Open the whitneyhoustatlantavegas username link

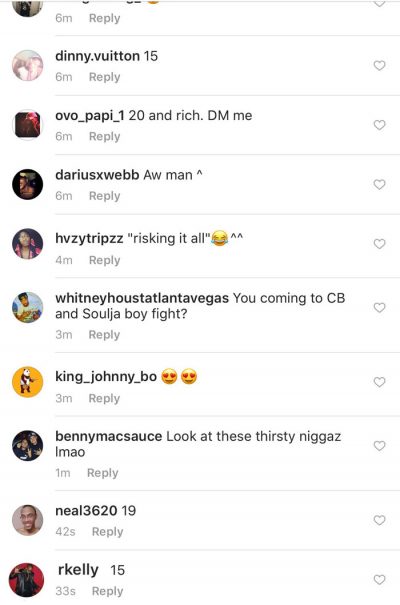point(142,298)
